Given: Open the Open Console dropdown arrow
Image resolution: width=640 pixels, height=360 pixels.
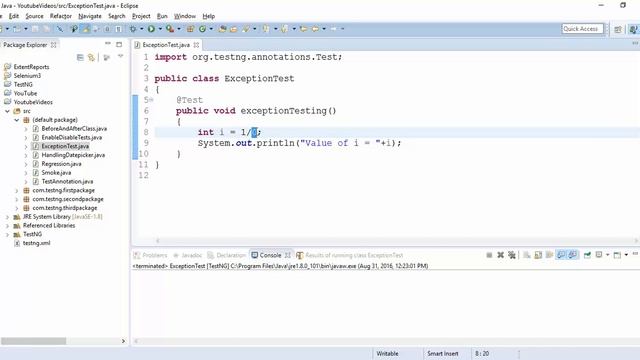Looking at the screenshot, I should (626, 255).
